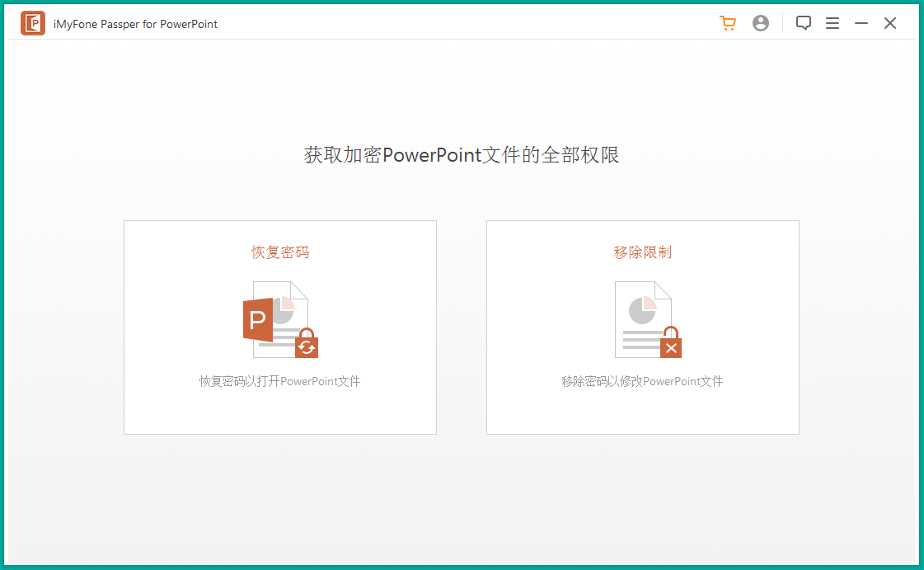The width and height of the screenshot is (924, 570).
Task: Click the 移除密码以修改PowerPoint文件 description
Action: click(x=643, y=381)
